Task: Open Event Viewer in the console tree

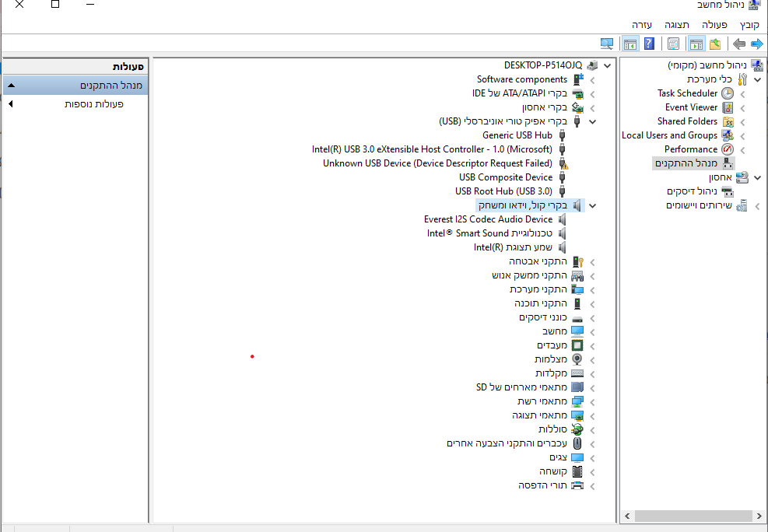Action: click(691, 107)
